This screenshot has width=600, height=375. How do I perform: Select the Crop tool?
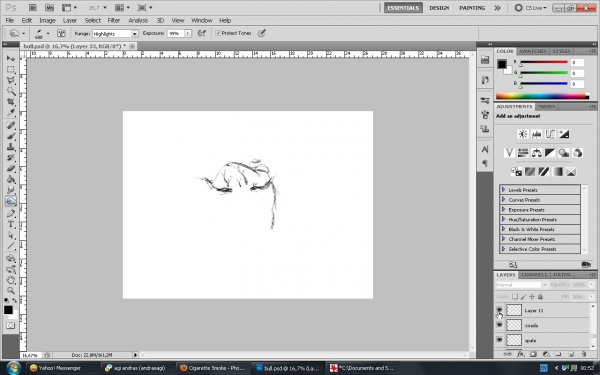(x=11, y=102)
